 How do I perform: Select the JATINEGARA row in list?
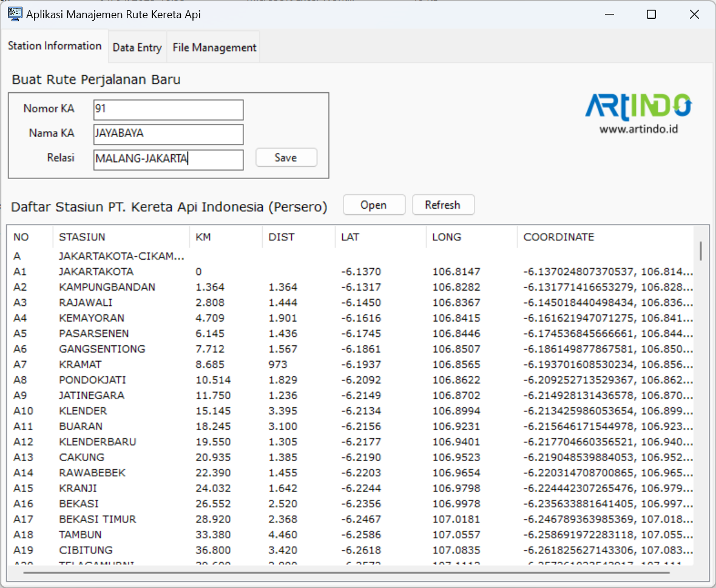(x=92, y=396)
